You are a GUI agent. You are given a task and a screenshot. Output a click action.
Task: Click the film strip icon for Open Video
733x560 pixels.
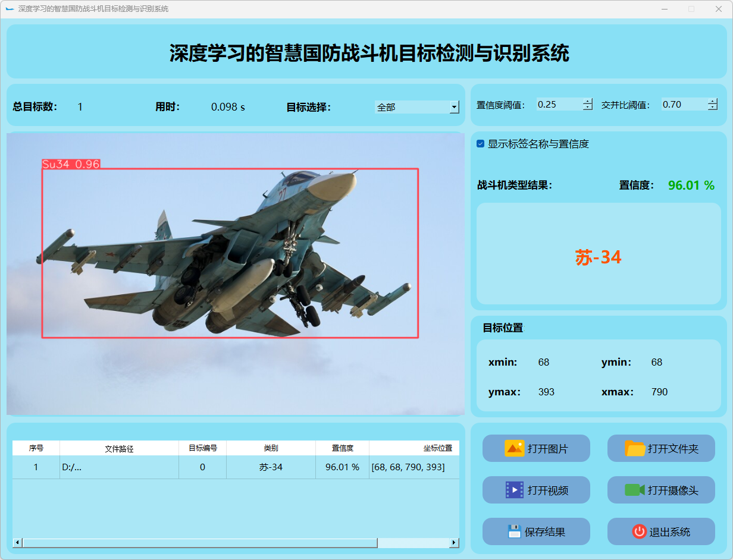pyautogui.click(x=514, y=490)
